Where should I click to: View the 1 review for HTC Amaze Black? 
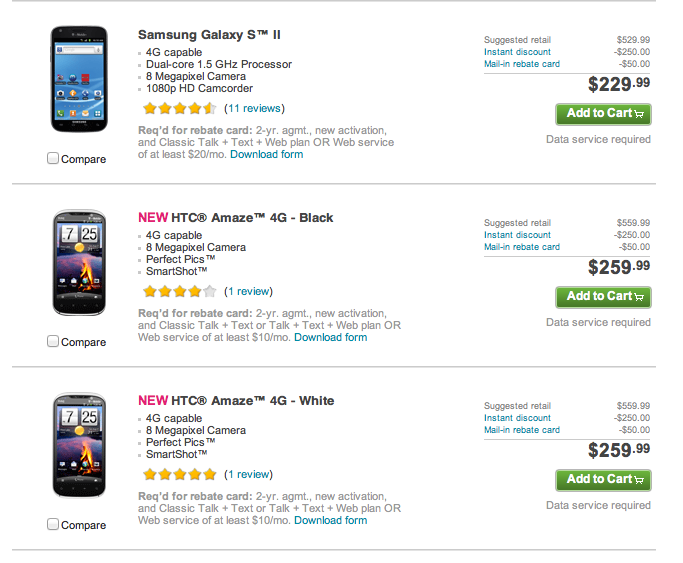click(248, 291)
